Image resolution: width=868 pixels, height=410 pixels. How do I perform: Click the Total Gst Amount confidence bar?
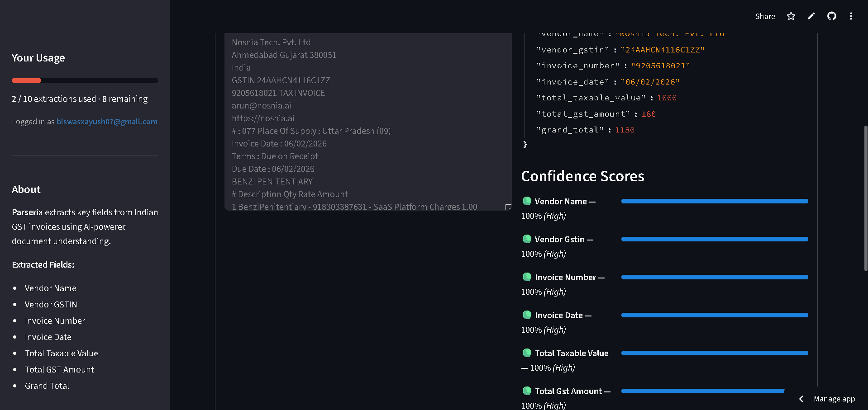point(702,391)
